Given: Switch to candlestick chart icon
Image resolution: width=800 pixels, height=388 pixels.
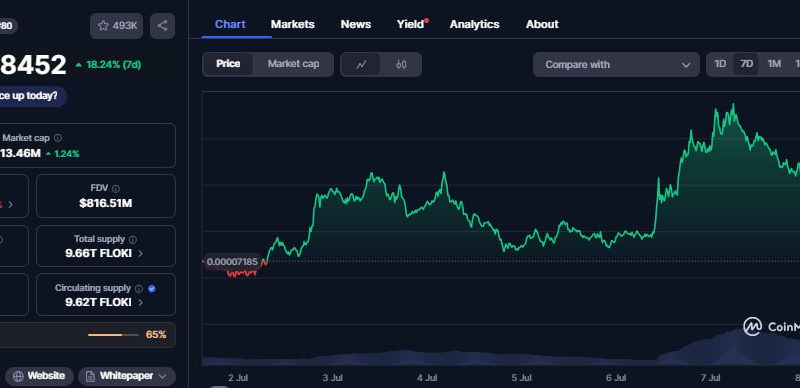Looking at the screenshot, I should click(401, 64).
